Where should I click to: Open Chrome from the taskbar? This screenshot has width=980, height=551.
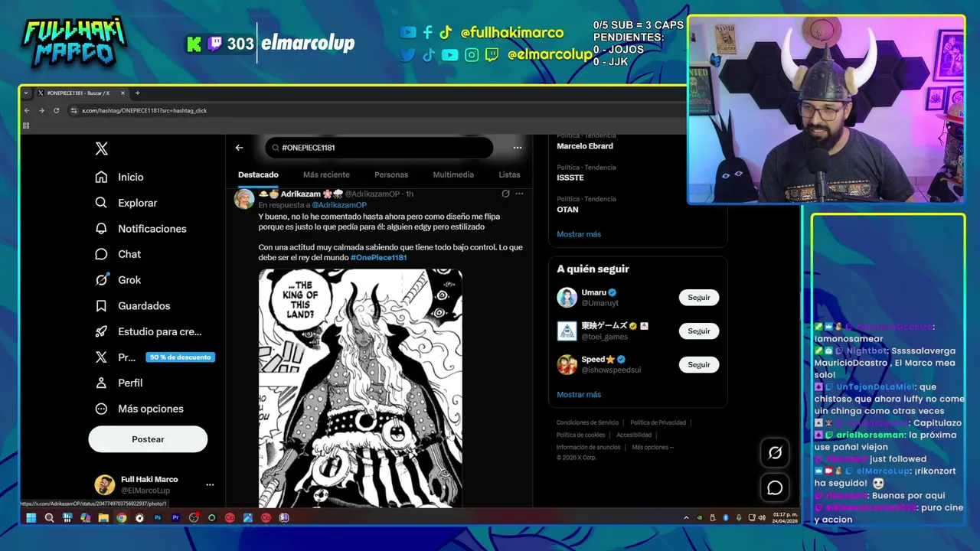tap(121, 518)
